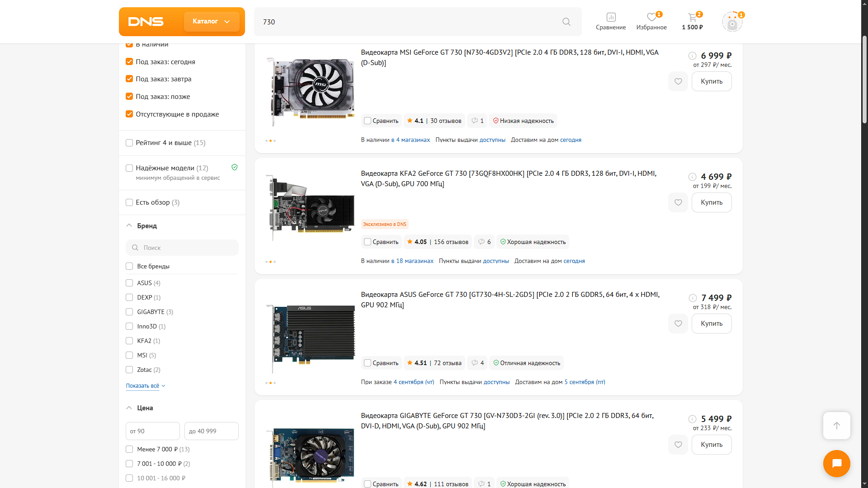Click the DNS logo
This screenshot has width=868, height=488.
(146, 22)
